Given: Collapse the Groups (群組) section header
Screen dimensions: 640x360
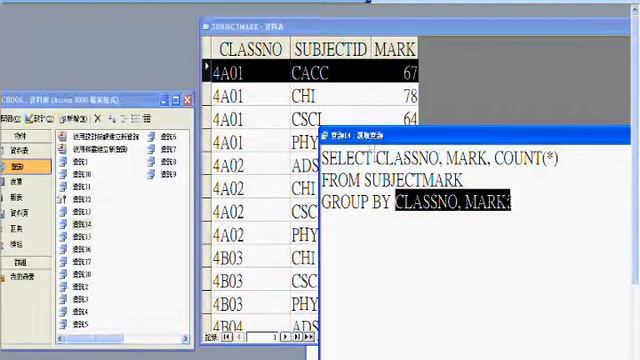Looking at the screenshot, I should pos(26,262).
